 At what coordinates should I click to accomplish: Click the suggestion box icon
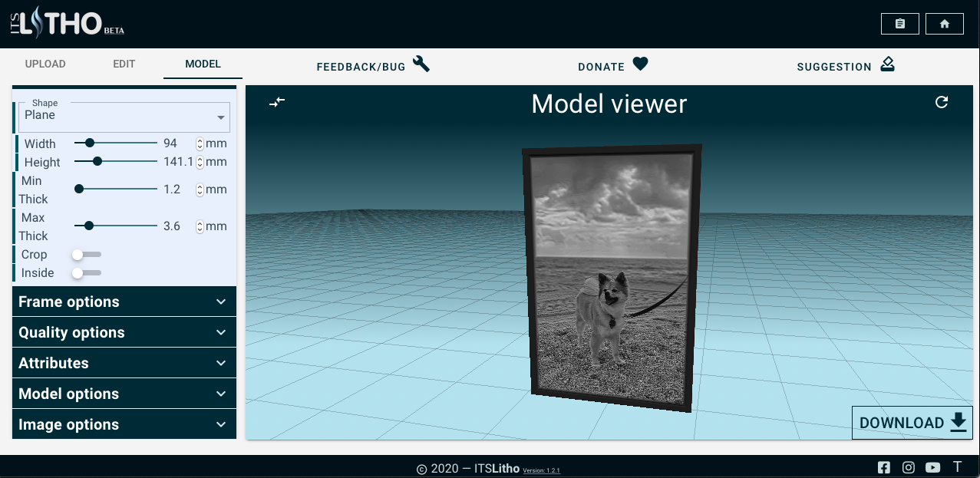887,64
